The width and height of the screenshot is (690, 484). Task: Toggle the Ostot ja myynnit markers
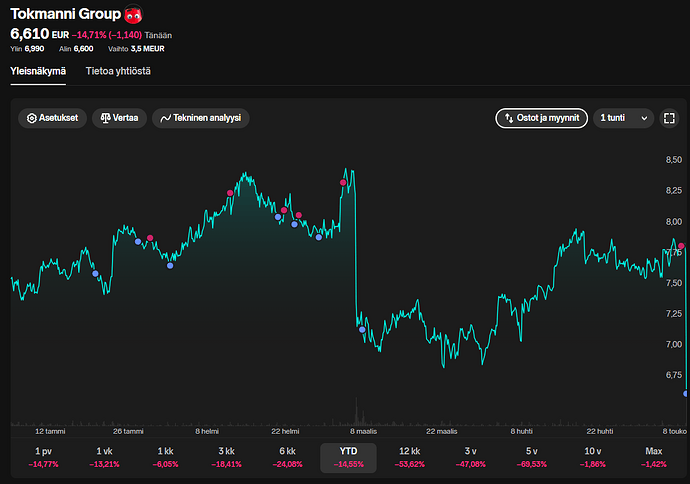[x=542, y=118]
